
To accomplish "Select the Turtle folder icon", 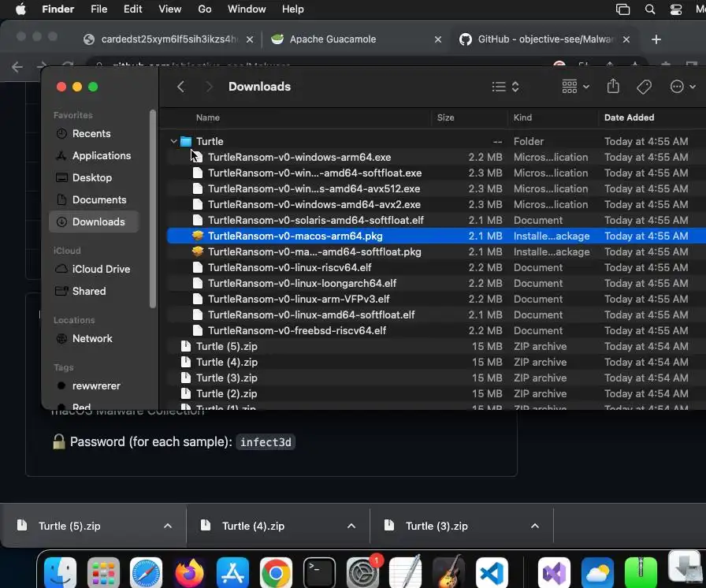I will click(x=186, y=141).
